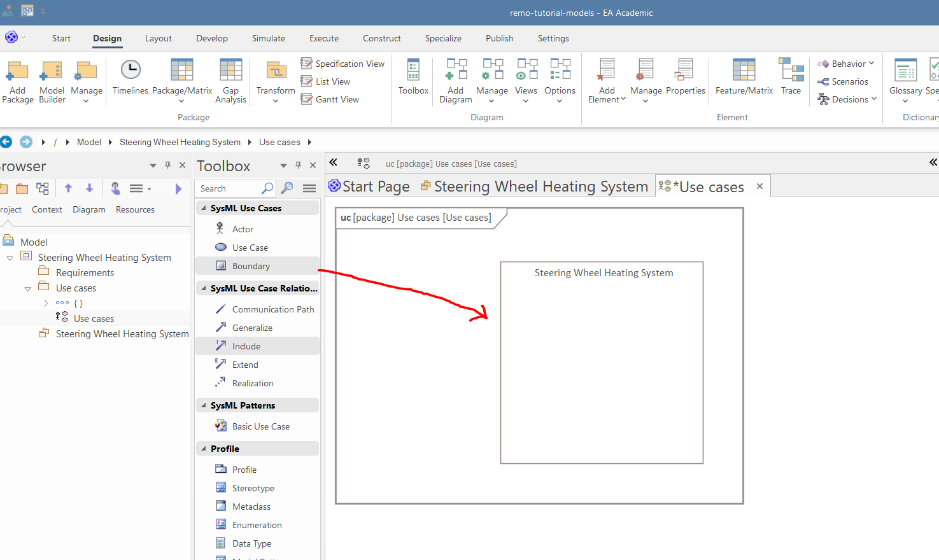
Task: Collapse the Use cases package tree node
Action: pyautogui.click(x=27, y=288)
